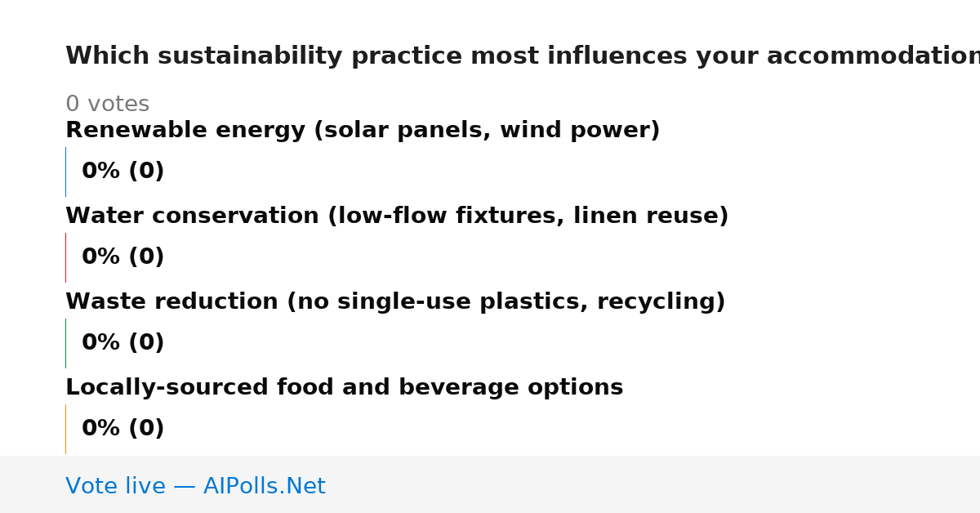Select the Waste reduction option
Viewport: 980px width, 513px height.
click(x=395, y=302)
